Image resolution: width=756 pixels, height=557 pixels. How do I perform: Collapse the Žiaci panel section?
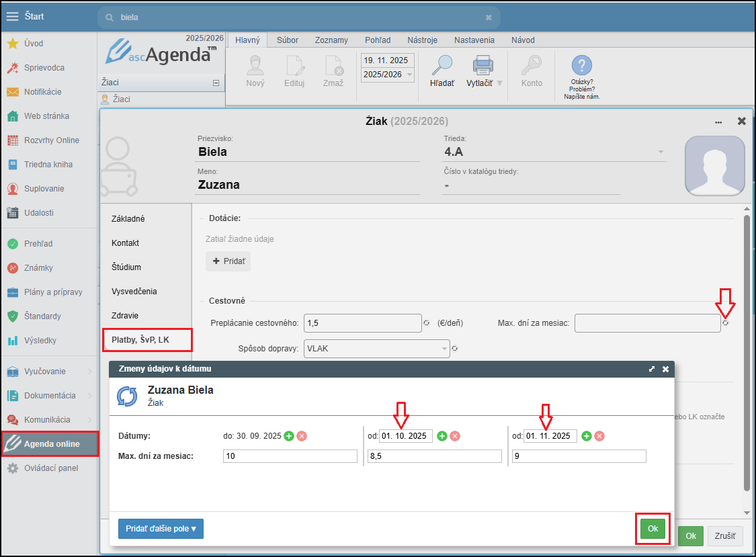point(216,83)
